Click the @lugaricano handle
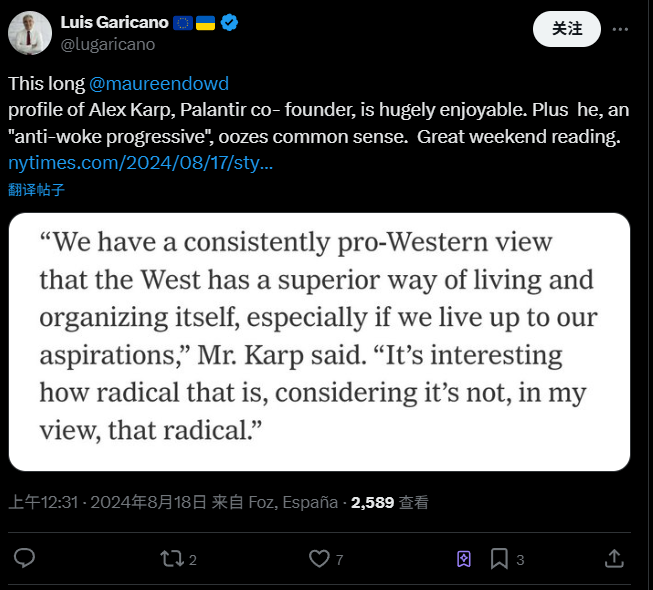 point(108,43)
